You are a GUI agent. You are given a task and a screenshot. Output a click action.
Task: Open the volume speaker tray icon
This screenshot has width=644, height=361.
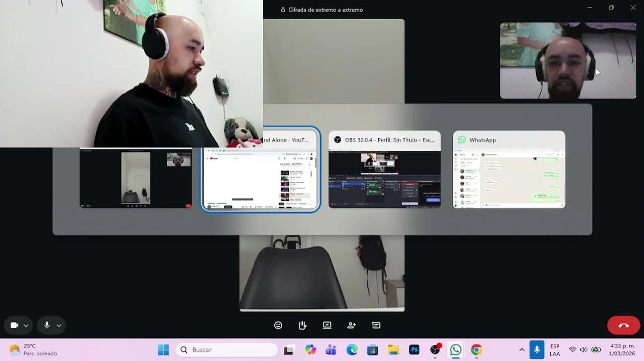tap(583, 350)
